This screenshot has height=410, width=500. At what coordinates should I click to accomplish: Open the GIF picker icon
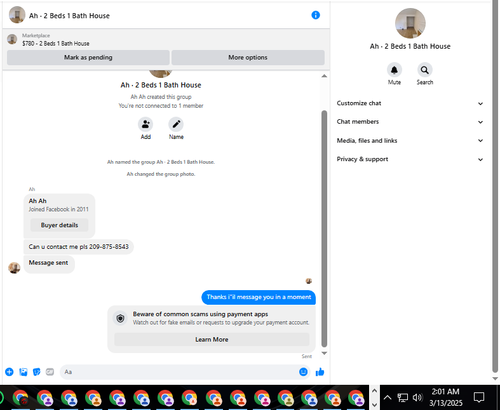pyautogui.click(x=50, y=372)
